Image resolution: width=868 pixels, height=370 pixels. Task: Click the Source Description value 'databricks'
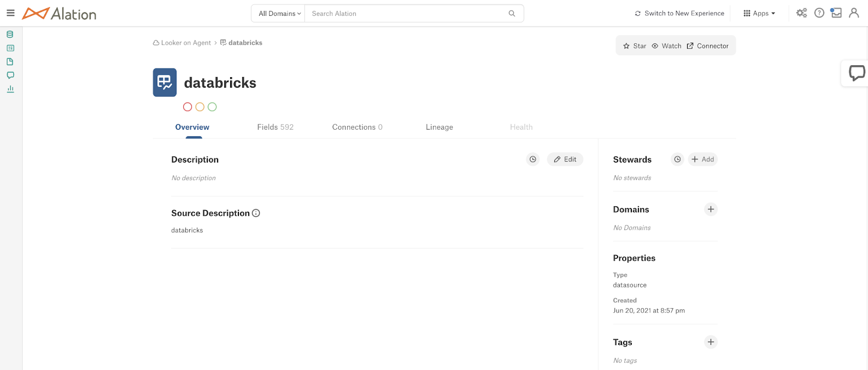point(187,230)
